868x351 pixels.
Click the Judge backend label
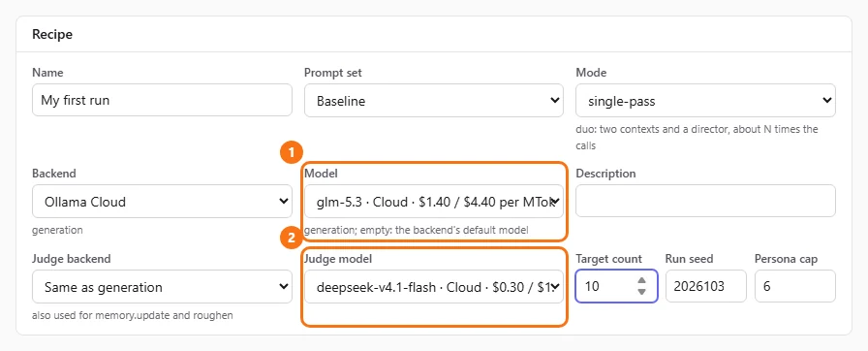[x=72, y=259]
